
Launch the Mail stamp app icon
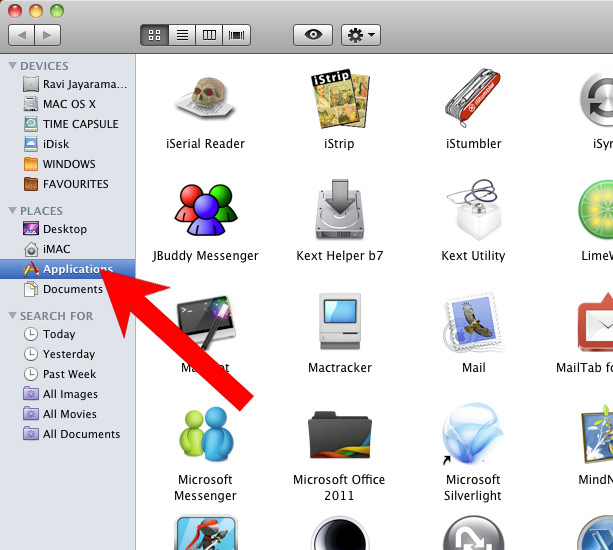tap(473, 322)
